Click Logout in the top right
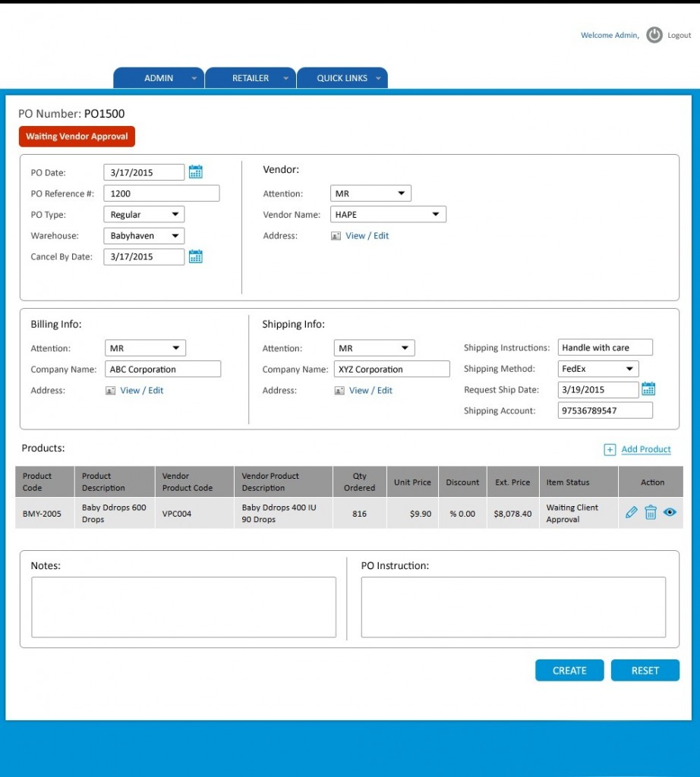 click(x=678, y=35)
